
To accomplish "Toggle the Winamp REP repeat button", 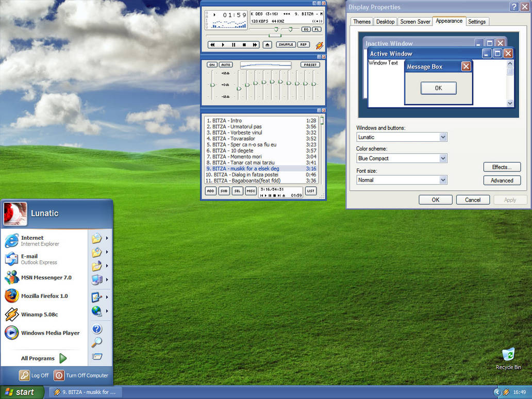I will click(x=304, y=45).
